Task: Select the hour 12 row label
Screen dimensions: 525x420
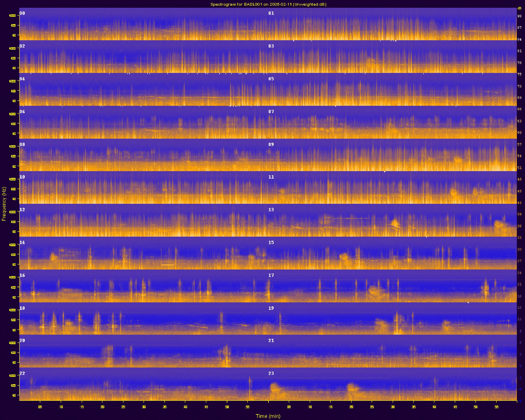Action: pyautogui.click(x=22, y=210)
